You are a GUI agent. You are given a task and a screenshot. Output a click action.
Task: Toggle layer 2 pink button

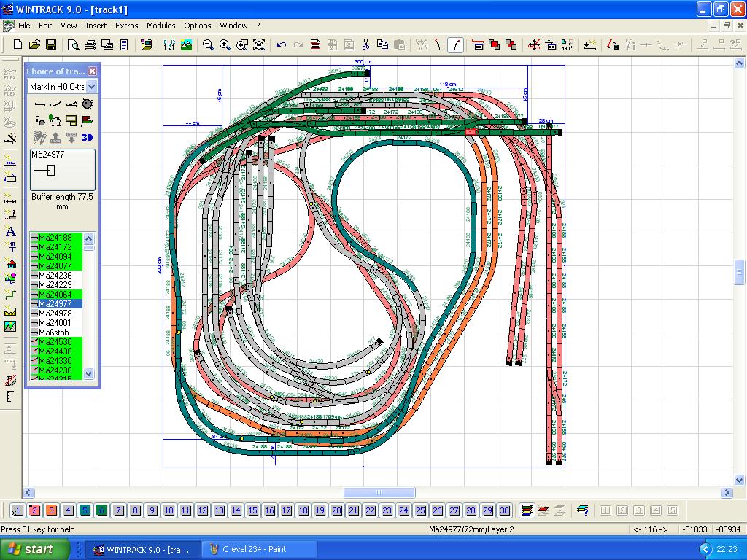coord(34,510)
